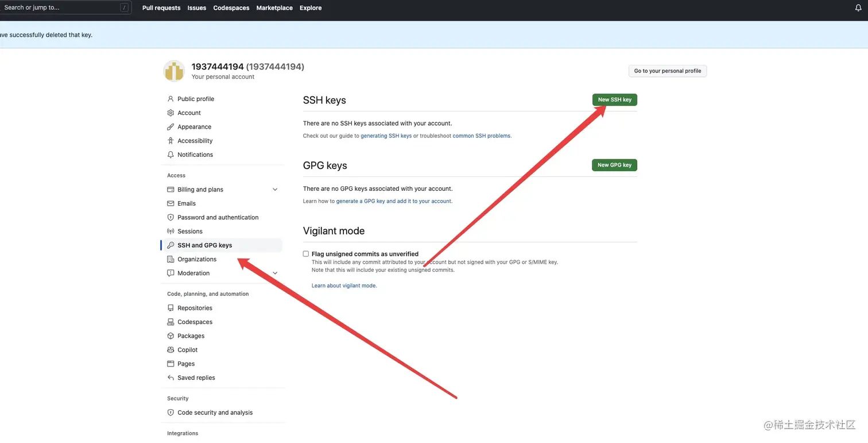
Task: Select Saved replies in settings sidebar
Action: click(196, 377)
